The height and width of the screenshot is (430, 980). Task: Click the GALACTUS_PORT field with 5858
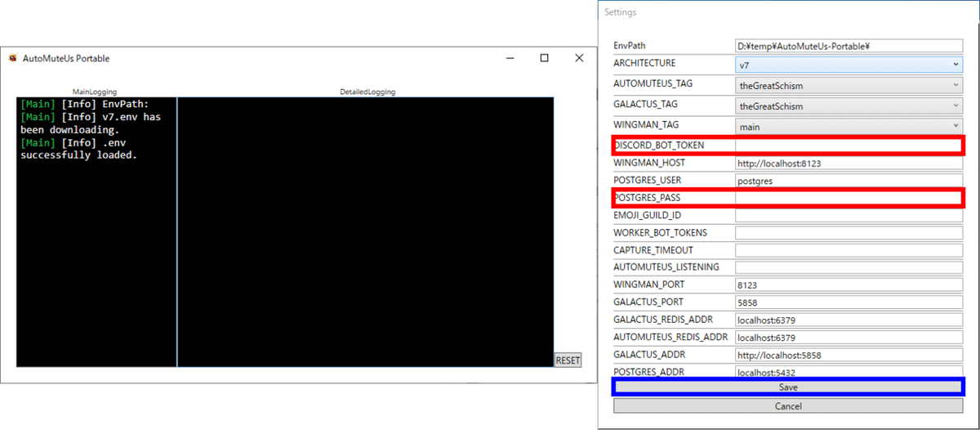pos(849,302)
